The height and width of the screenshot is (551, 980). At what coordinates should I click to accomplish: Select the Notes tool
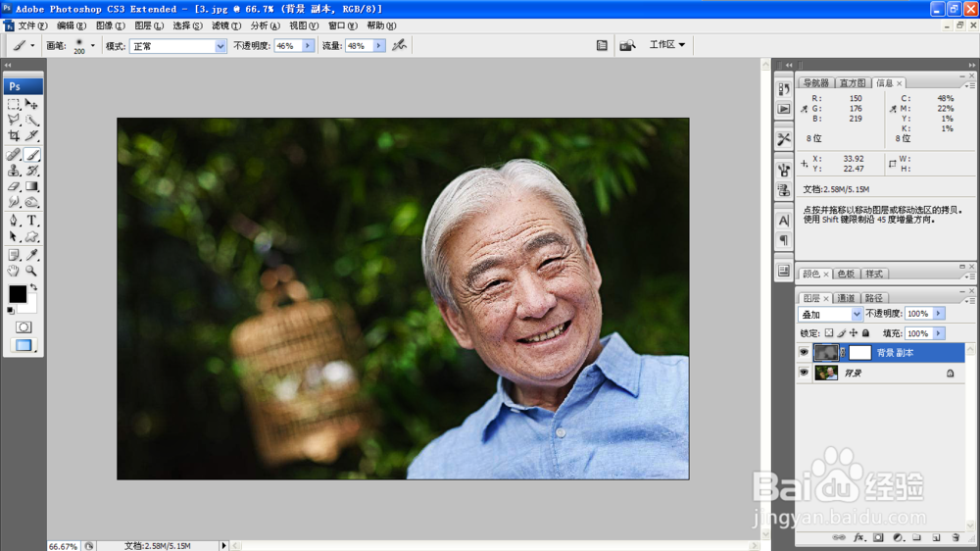pos(14,255)
